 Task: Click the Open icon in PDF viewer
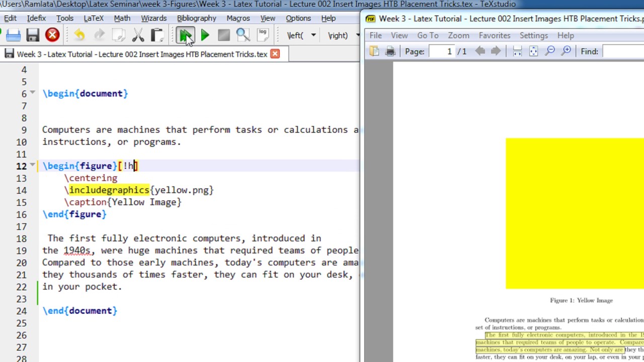pyautogui.click(x=374, y=51)
